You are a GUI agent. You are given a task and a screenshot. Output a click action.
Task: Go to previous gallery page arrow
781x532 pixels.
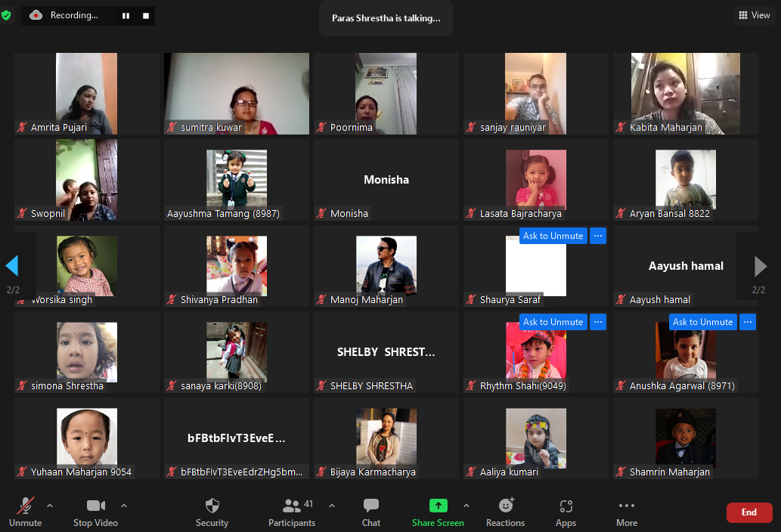click(12, 266)
